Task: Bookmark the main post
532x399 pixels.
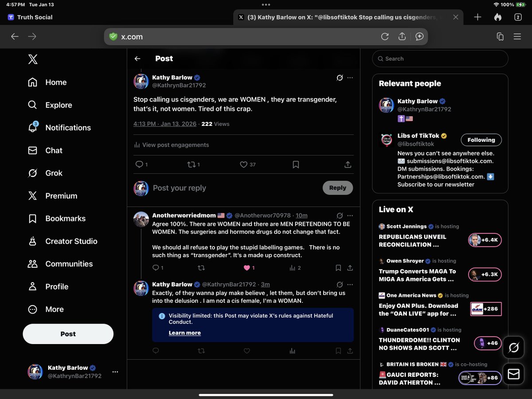Action: coord(296,164)
